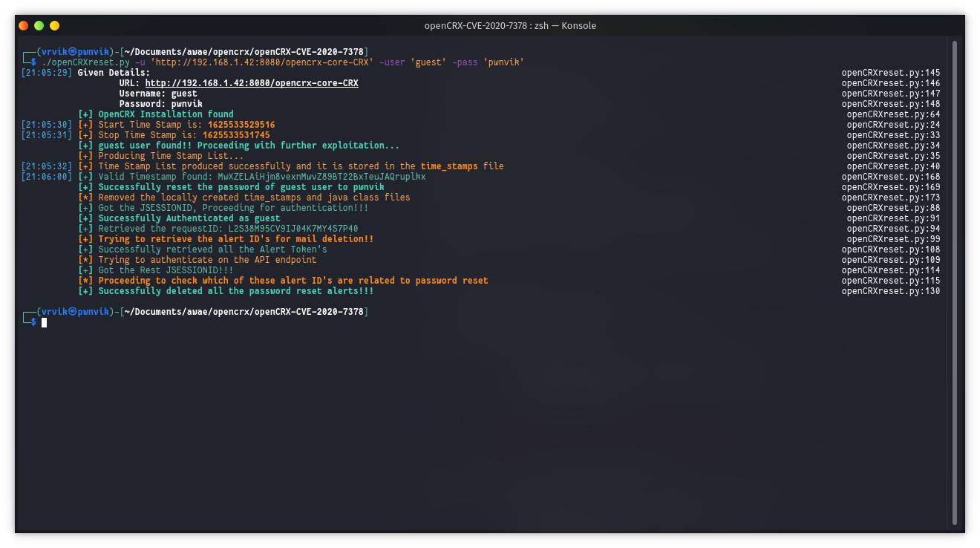Click the 'Valid Timestamp found' token line
This screenshot has height=548, width=980.
point(252,177)
